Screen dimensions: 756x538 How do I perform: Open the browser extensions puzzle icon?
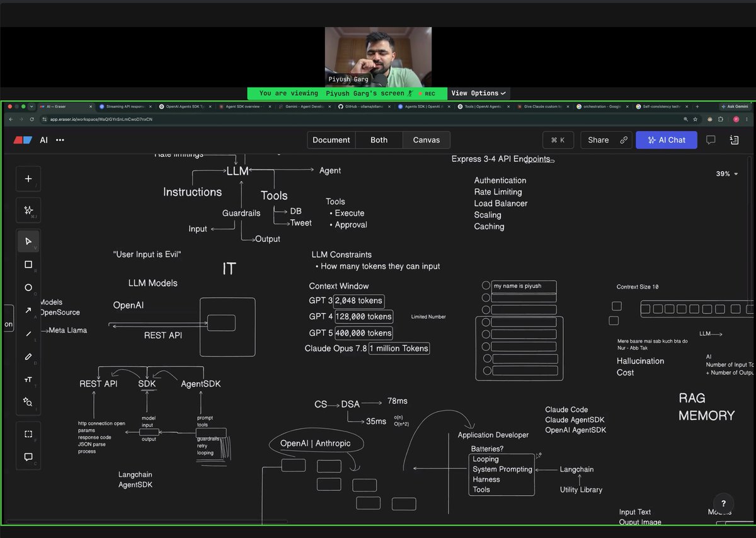click(x=722, y=119)
